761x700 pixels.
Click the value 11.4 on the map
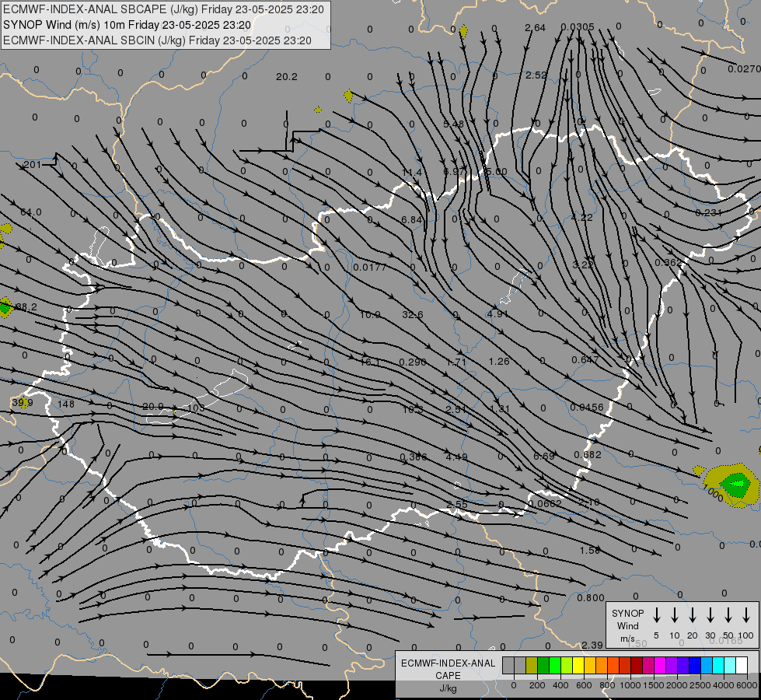[x=412, y=173]
